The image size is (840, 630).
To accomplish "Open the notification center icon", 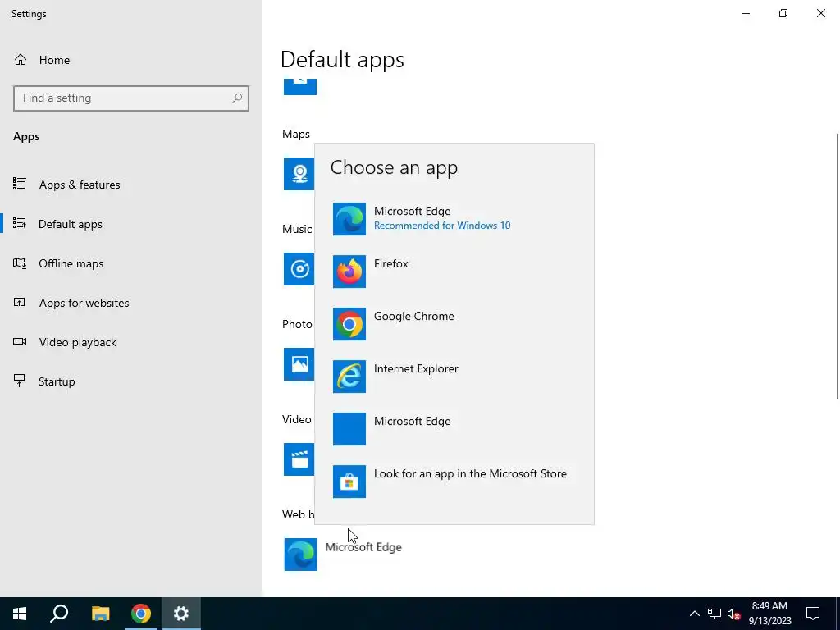I will (x=813, y=614).
